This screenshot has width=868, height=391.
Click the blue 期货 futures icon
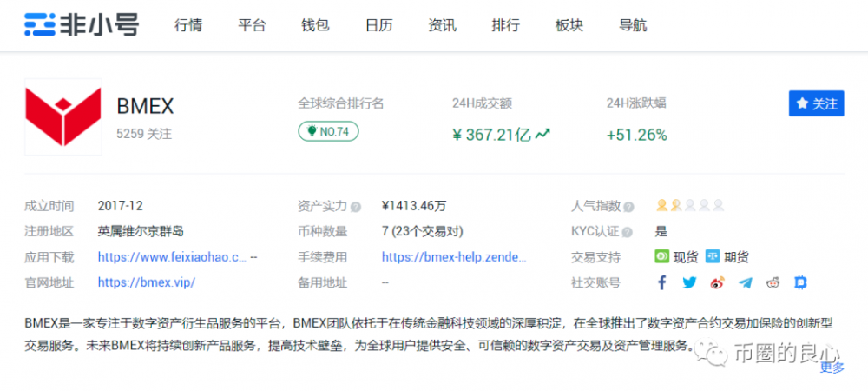[x=713, y=257]
